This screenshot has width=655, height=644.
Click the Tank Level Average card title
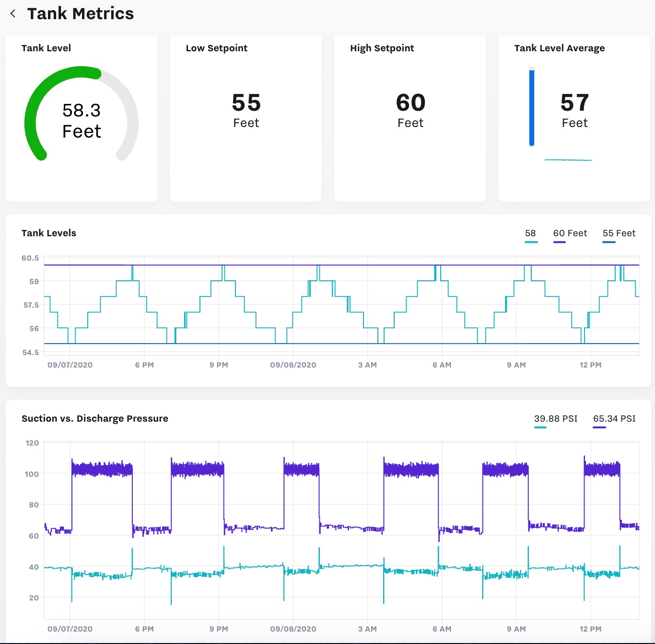(x=560, y=48)
